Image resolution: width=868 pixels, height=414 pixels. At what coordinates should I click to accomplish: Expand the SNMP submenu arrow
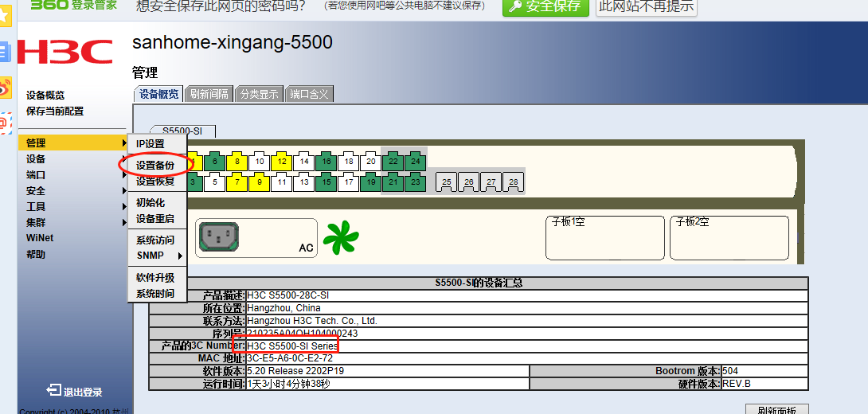[x=180, y=256]
